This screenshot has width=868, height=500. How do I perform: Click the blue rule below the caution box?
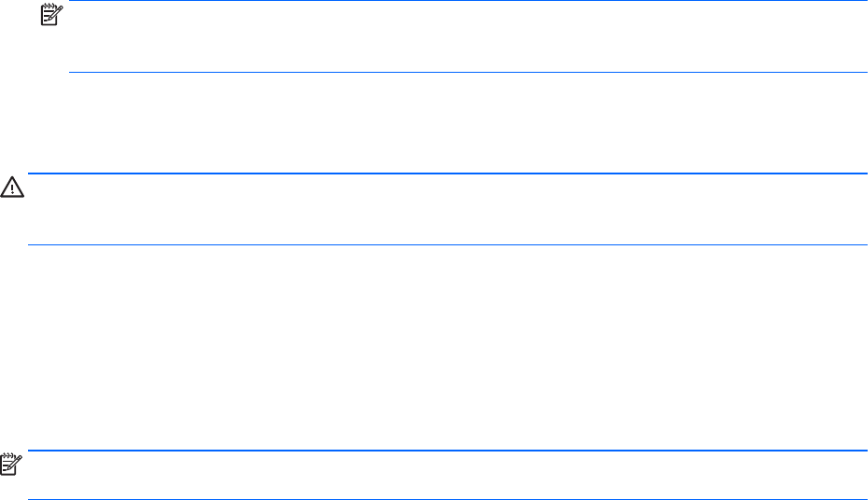tap(447, 244)
